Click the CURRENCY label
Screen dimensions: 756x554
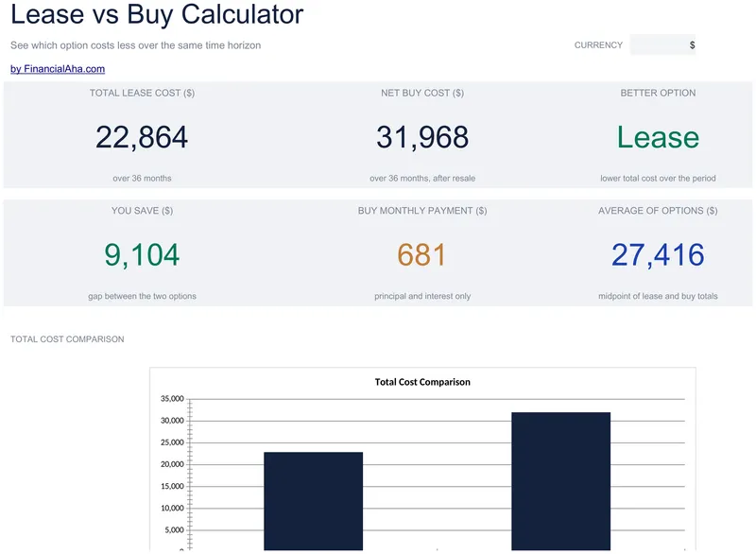point(598,44)
